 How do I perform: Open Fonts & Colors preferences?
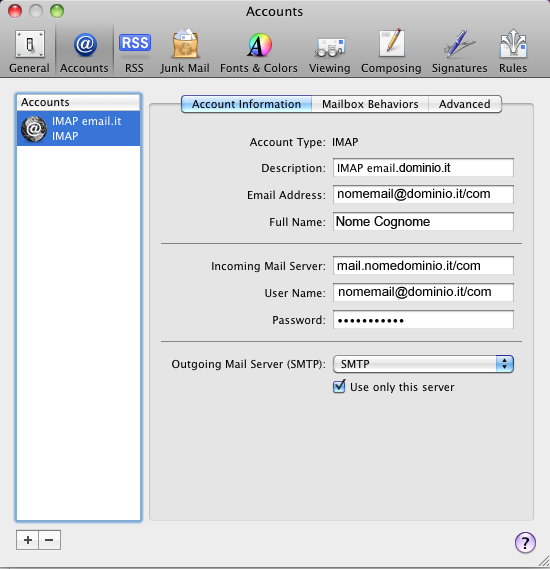point(259,52)
